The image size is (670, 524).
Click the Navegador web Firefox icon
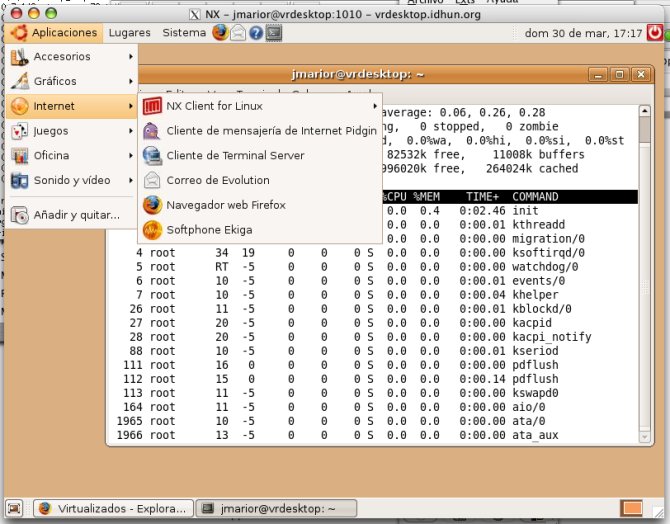[x=152, y=205]
